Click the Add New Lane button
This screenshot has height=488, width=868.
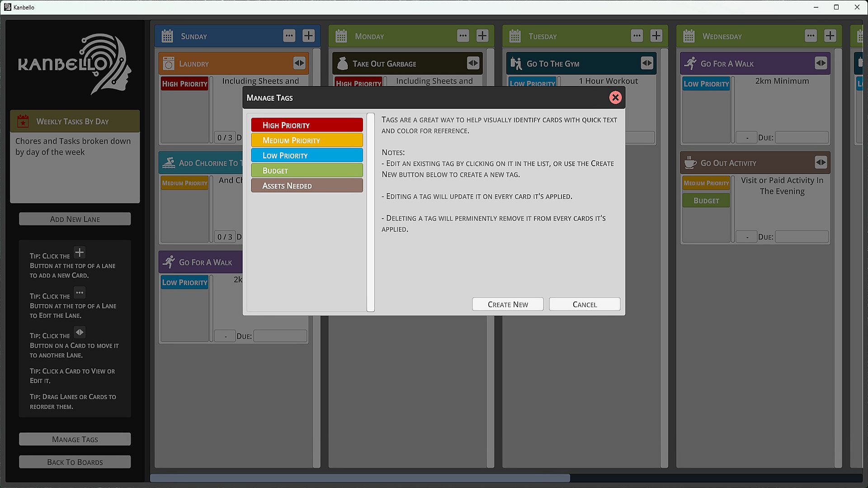click(75, 219)
